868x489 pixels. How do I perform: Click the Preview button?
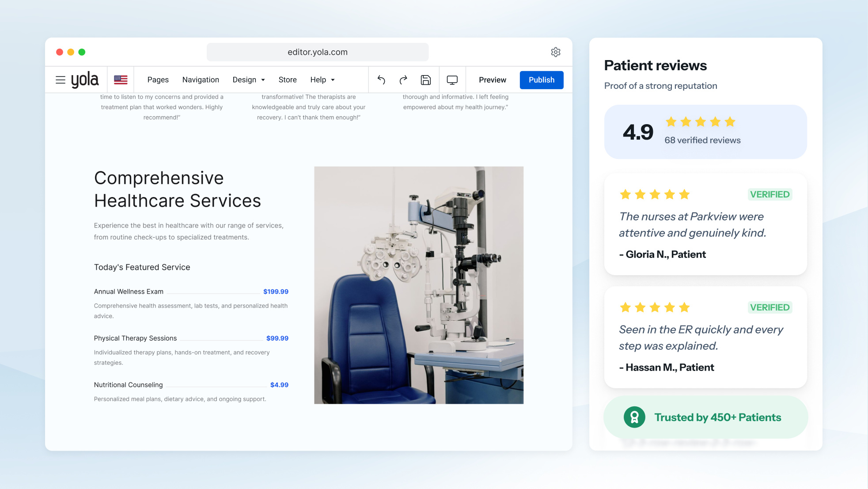click(x=493, y=80)
